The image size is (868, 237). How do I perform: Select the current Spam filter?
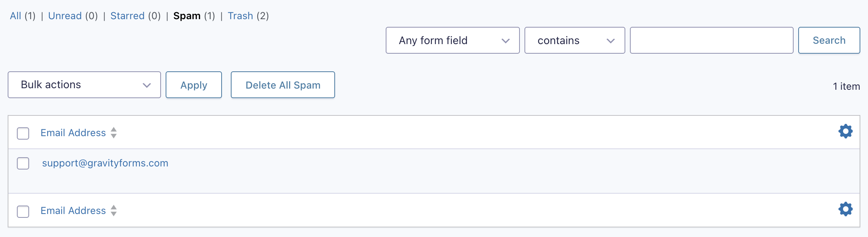[187, 16]
